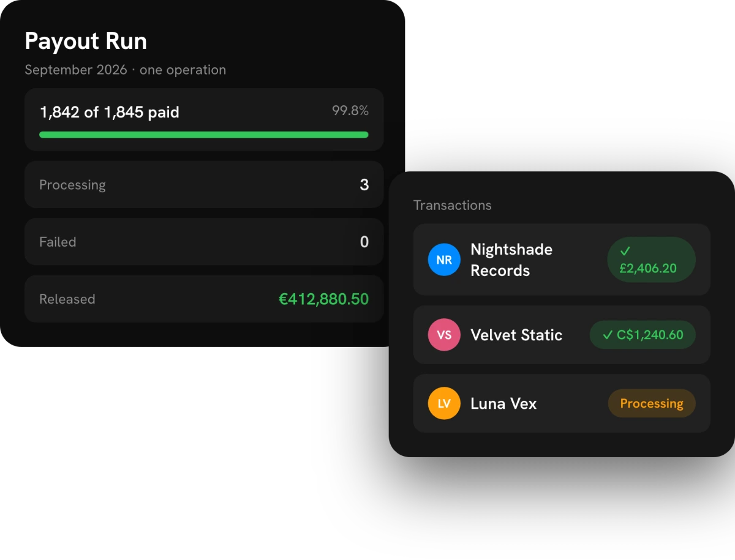Click the NR avatar for Nightshade Records

coord(444,259)
